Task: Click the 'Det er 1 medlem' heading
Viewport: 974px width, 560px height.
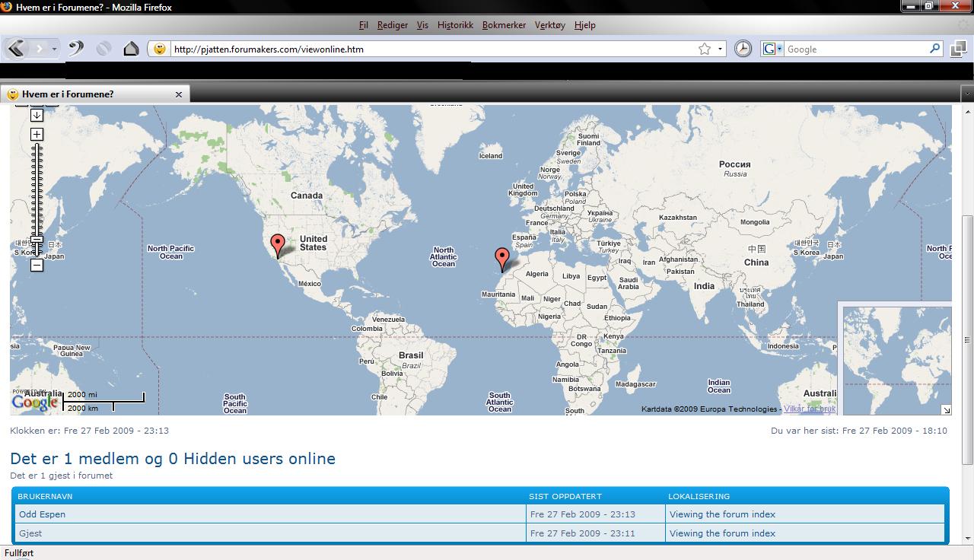Action: pos(173,459)
